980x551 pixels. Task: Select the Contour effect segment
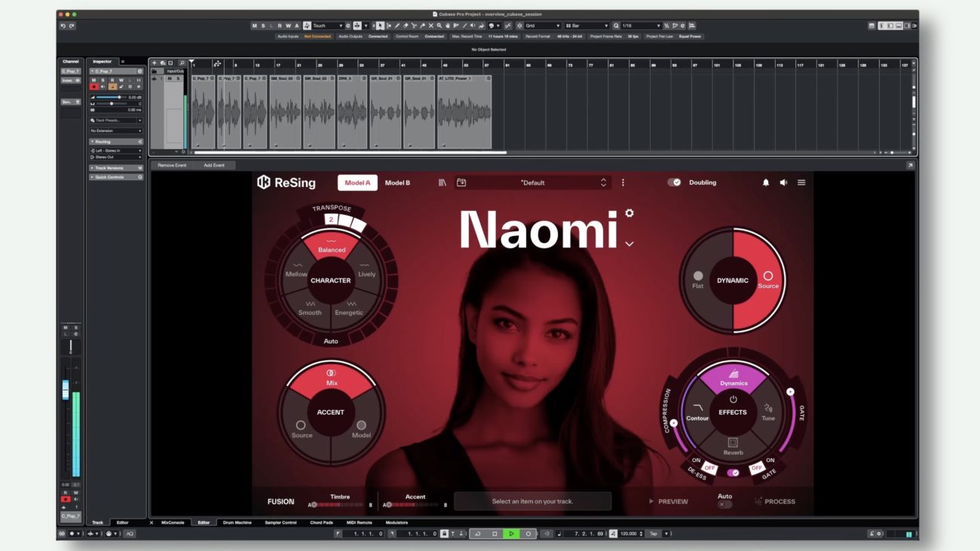click(x=697, y=412)
